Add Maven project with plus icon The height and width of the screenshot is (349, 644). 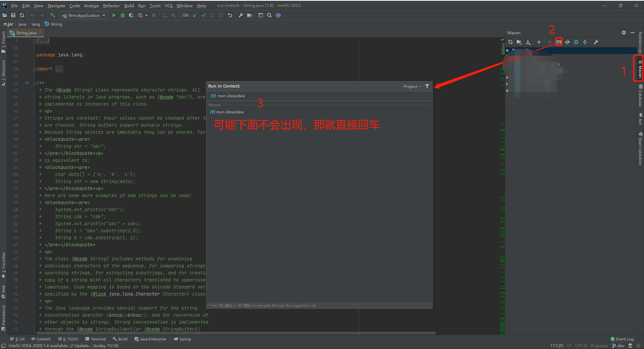pos(539,42)
